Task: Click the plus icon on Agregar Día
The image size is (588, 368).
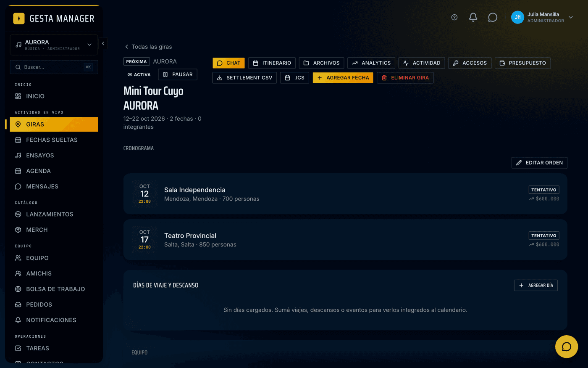Action: pos(521,286)
